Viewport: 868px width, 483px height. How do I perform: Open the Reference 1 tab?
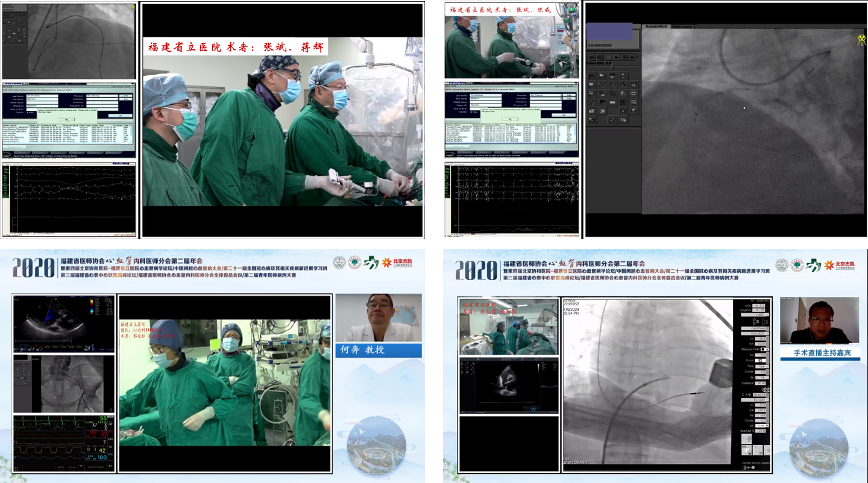coord(684,26)
